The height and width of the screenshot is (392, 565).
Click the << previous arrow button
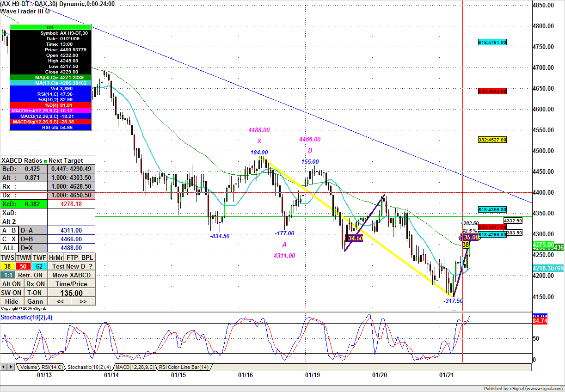(60, 301)
